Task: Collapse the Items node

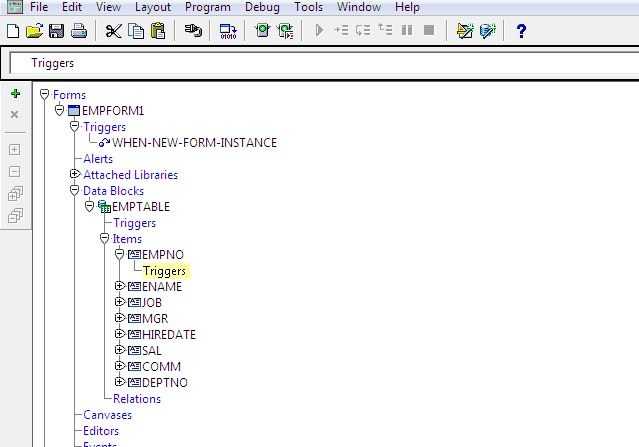Action: [x=104, y=238]
